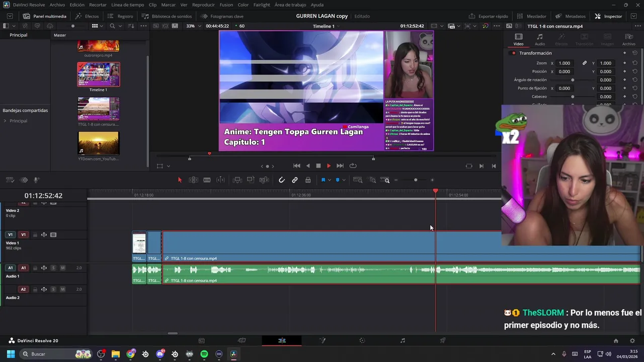Toggle linked selection chain icon
644x362 pixels.
(295, 180)
